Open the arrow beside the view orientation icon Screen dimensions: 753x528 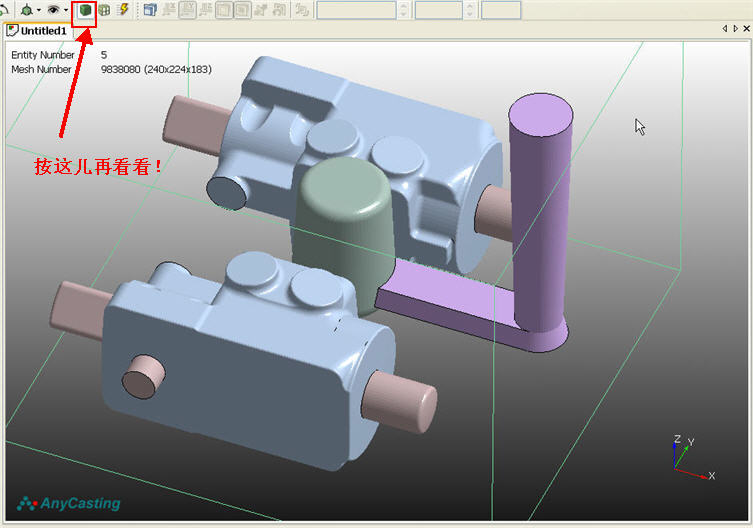tap(39, 10)
